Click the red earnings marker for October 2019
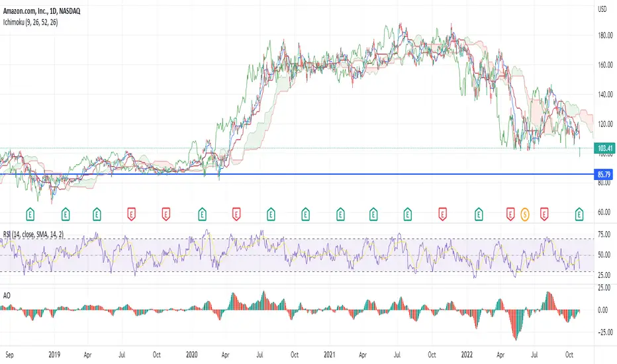The height and width of the screenshot is (364, 617). (166, 214)
